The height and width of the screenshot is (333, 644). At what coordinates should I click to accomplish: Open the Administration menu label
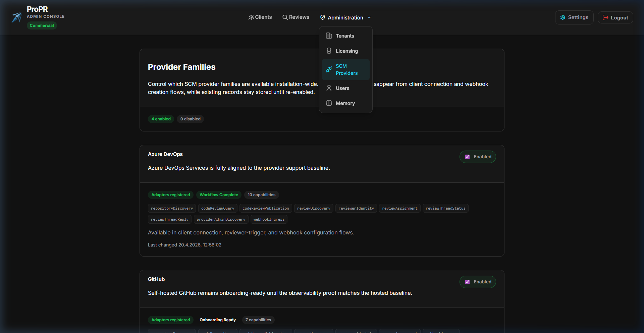[345, 17]
